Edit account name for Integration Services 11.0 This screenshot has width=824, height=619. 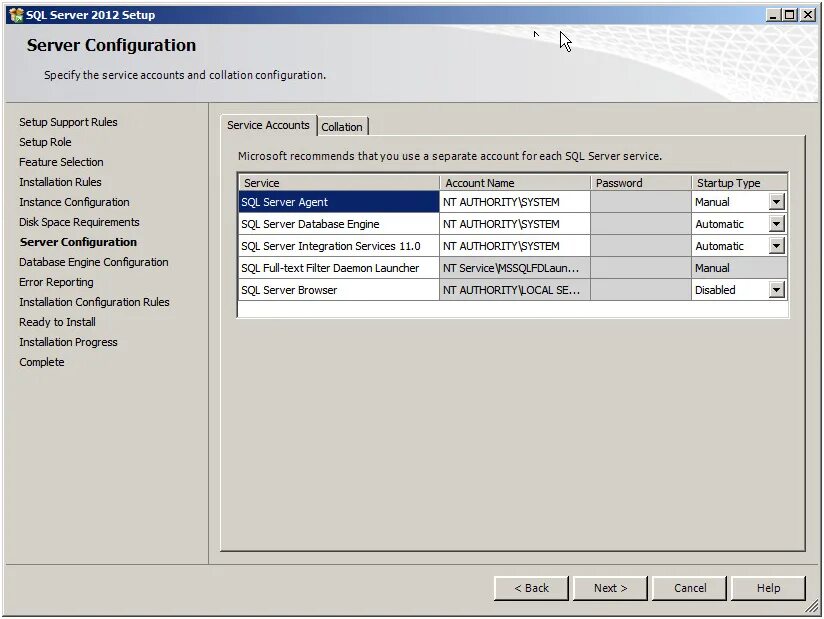coord(514,246)
